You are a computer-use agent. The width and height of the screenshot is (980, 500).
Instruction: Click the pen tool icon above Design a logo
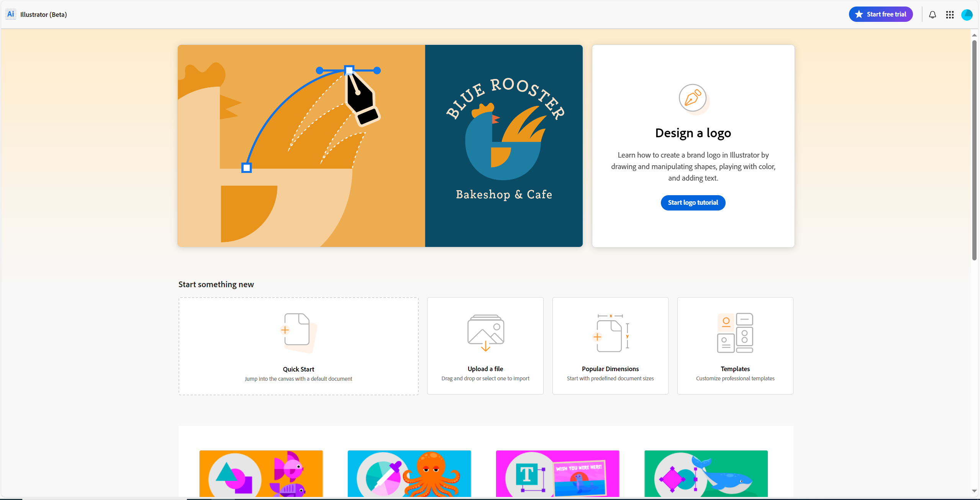693,98
